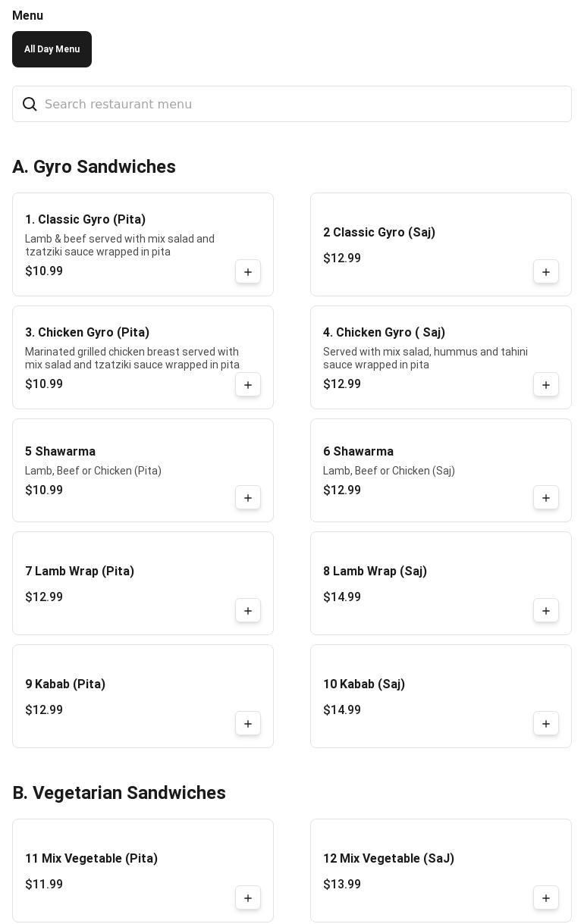This screenshot has height=924, width=584.
Task: Add Kabab (Saj) to the order
Action: (546, 724)
